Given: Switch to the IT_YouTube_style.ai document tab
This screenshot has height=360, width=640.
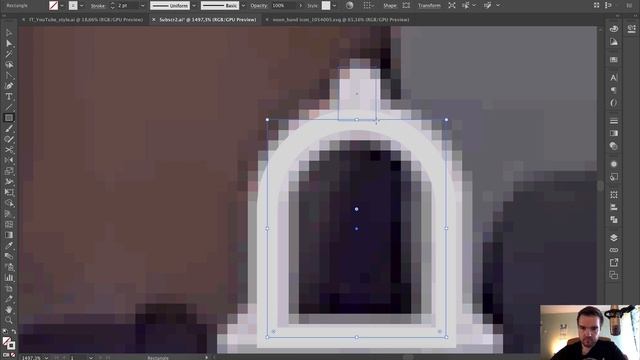Looking at the screenshot, I should pos(86,20).
